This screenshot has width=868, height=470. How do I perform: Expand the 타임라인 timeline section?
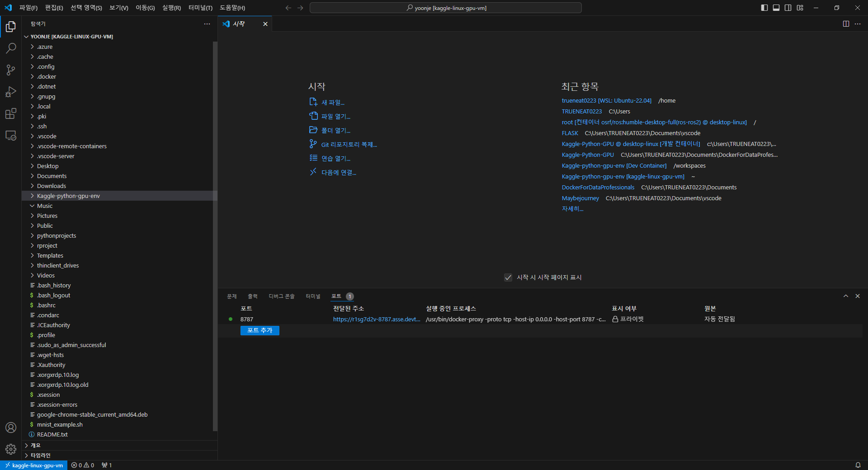[x=119, y=455]
